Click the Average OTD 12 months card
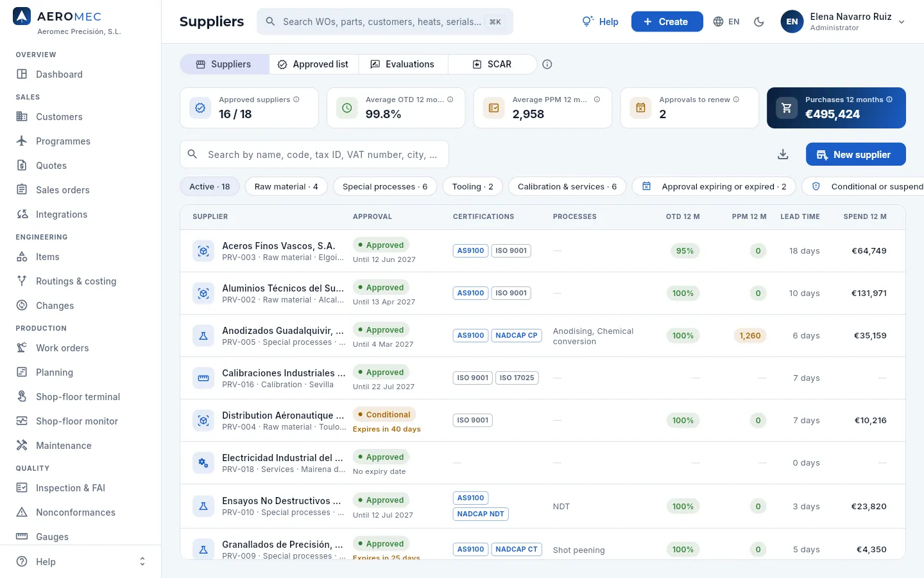 396,108
